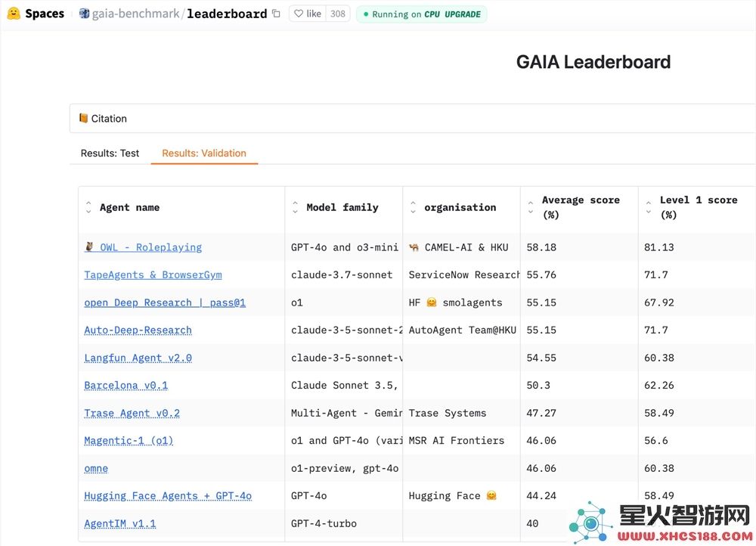The image size is (756, 546).
Task: Click the Citation book icon
Action: (83, 118)
